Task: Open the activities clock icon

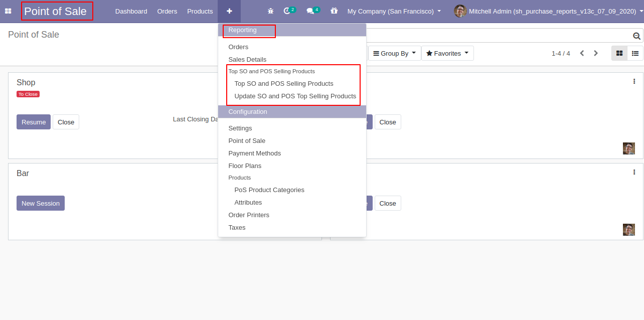Action: coord(287,11)
